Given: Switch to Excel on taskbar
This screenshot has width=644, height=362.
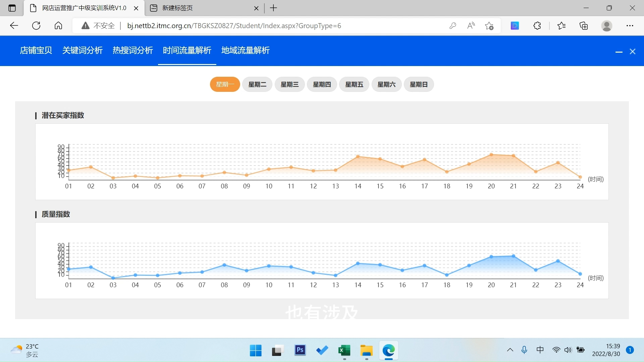Looking at the screenshot, I should 344,351.
